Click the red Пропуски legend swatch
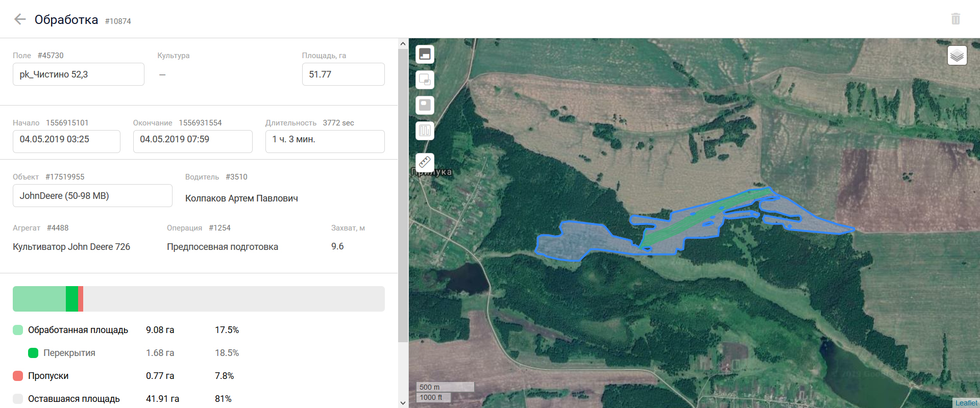This screenshot has height=408, width=980. point(18,376)
